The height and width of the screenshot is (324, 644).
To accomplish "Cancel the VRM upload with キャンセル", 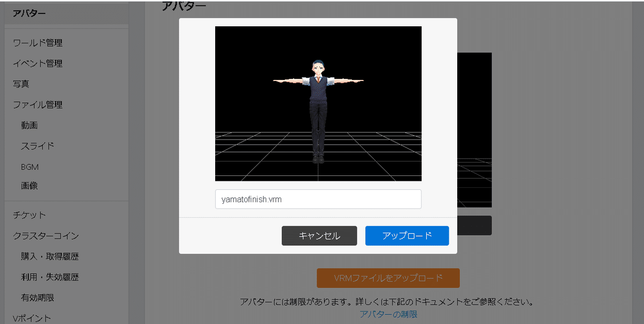I will point(319,235).
